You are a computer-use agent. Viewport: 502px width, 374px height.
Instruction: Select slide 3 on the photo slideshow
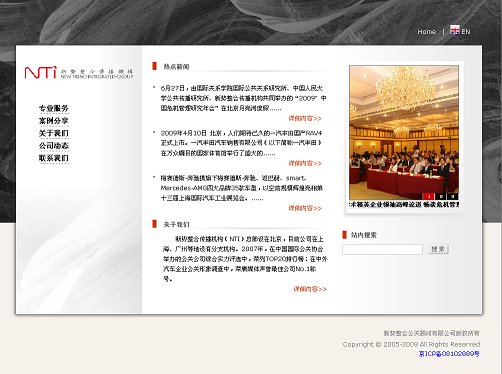coord(453,197)
